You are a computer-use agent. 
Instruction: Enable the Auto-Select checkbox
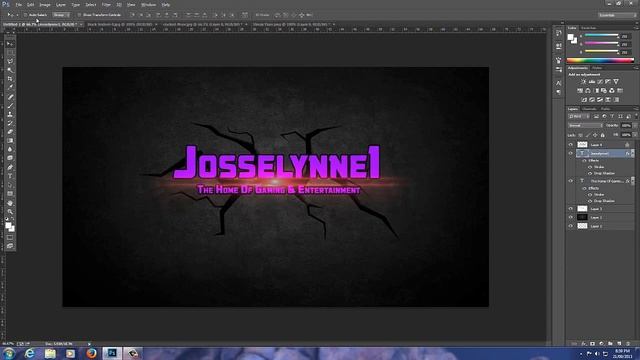[25, 15]
